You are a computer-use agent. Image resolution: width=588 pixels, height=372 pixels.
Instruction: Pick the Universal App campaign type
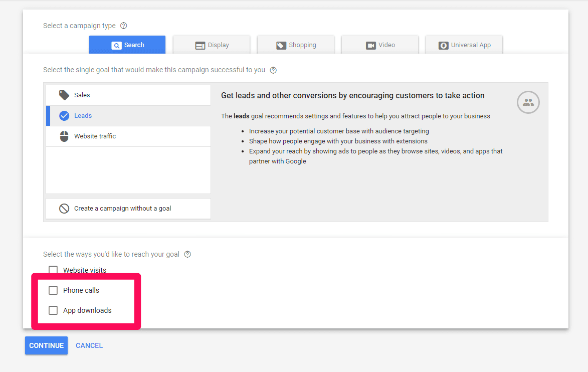[x=464, y=45]
